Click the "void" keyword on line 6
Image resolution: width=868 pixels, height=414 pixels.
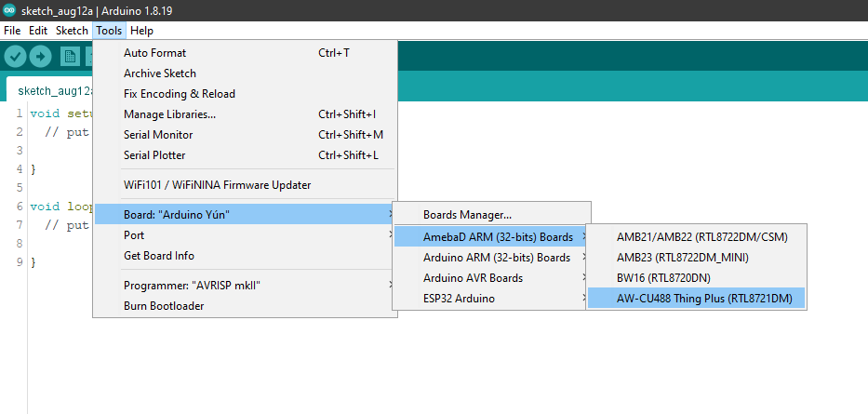click(x=45, y=207)
